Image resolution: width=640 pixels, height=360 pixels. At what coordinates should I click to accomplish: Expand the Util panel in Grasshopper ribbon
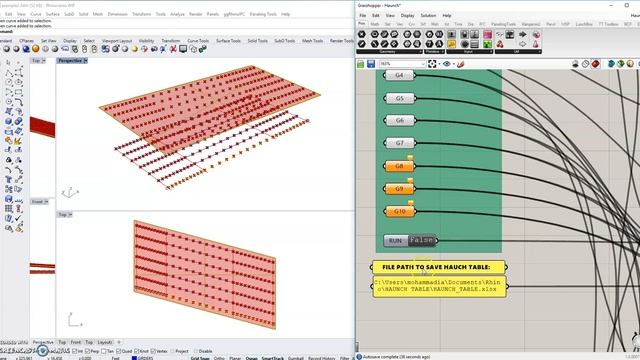(518, 52)
